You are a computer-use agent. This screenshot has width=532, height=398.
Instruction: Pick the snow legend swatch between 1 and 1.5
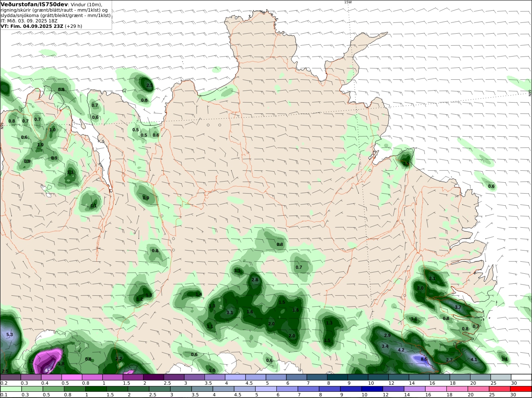click(x=112, y=377)
